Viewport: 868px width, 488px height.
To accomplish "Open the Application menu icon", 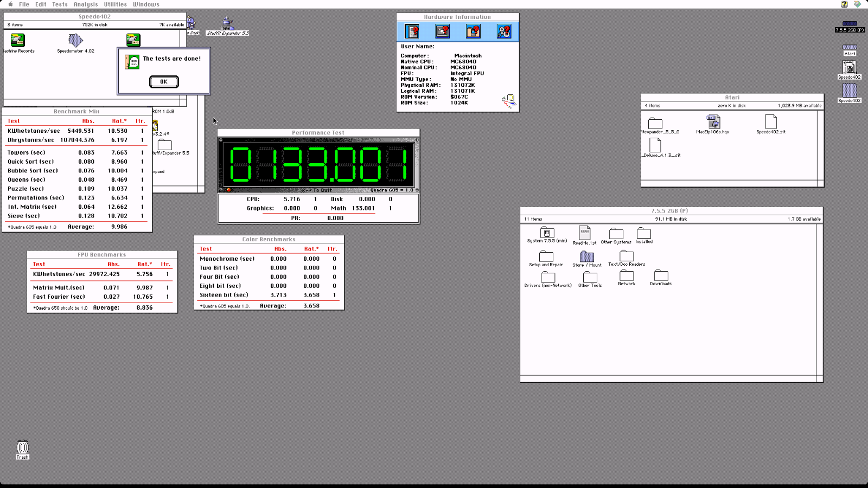I will point(857,4).
